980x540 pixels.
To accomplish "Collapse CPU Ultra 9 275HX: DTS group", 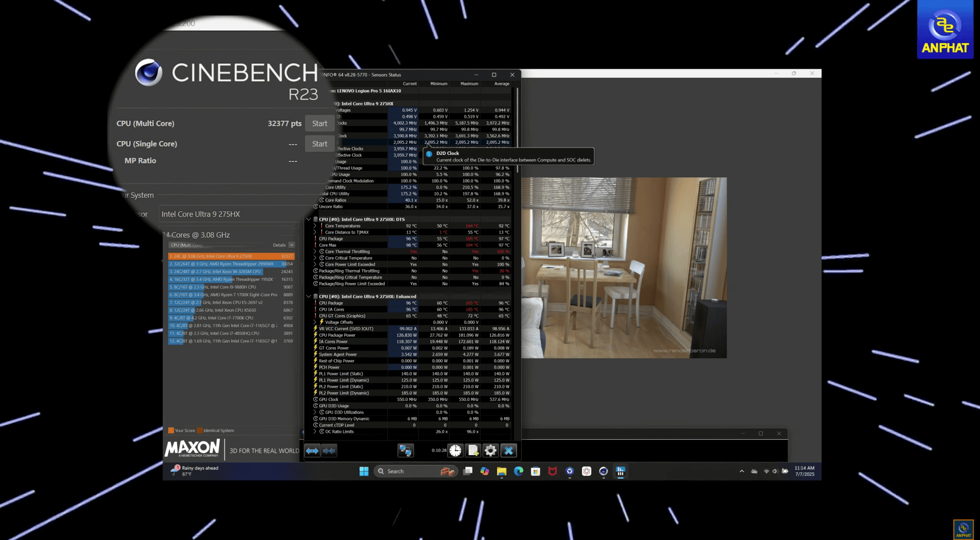I will click(x=309, y=219).
